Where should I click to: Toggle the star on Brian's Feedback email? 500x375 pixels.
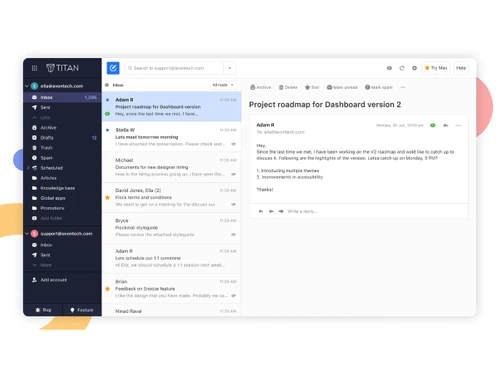click(x=107, y=289)
